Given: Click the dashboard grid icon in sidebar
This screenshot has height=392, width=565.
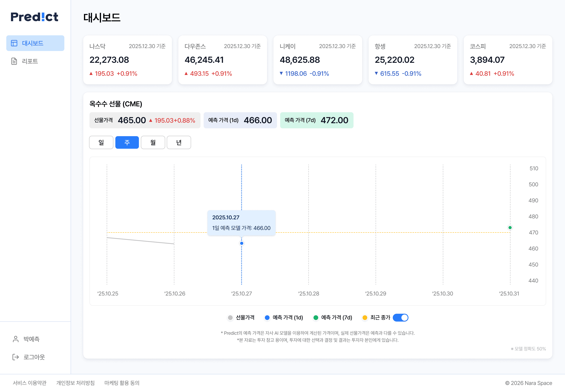Looking at the screenshot, I should tap(14, 43).
